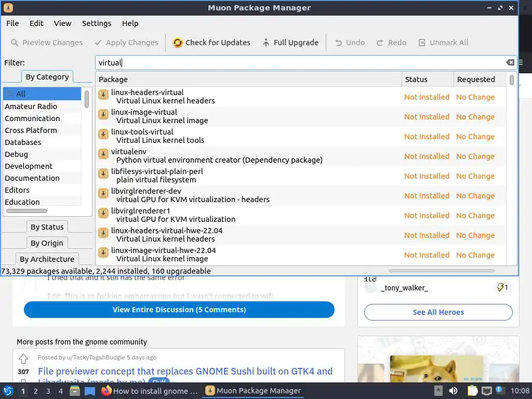Click the package icon for linux-image-virtual
532x399 pixels.
coord(103,114)
